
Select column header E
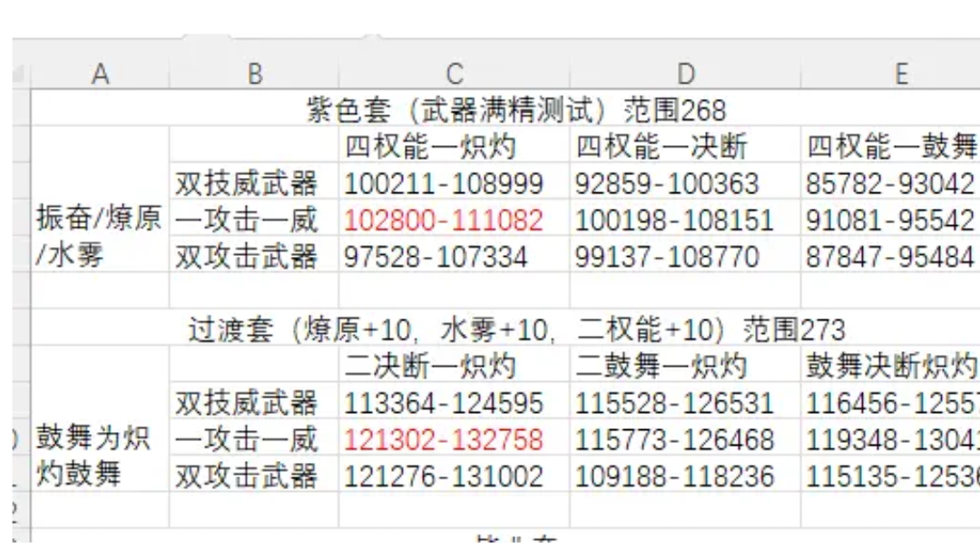coord(901,75)
